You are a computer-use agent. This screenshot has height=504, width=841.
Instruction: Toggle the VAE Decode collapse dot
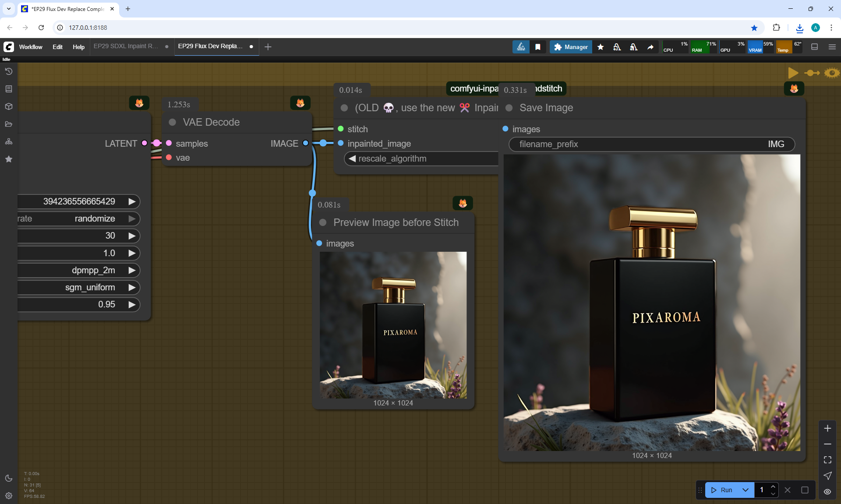173,122
